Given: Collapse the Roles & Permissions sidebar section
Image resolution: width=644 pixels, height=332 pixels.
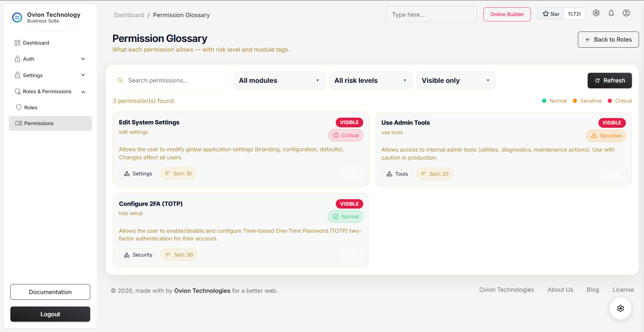Looking at the screenshot, I should click(x=83, y=92).
